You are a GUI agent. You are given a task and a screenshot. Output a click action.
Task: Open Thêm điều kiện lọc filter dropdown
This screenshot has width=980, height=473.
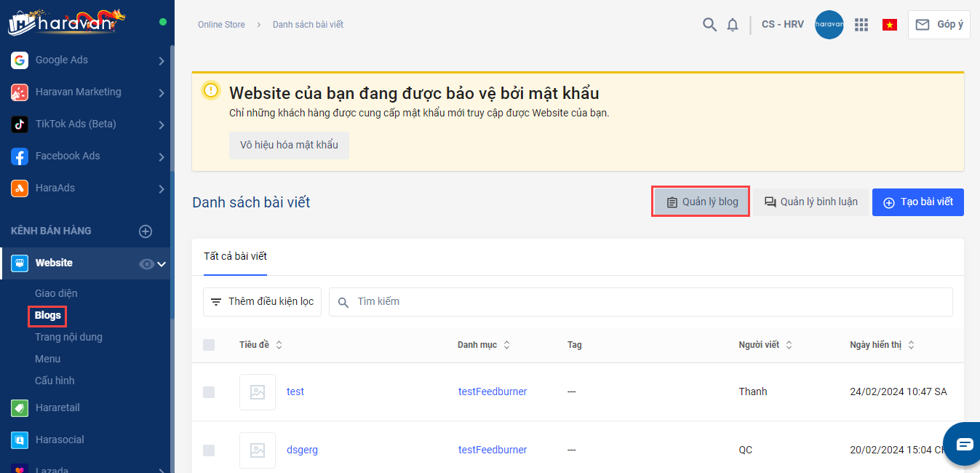tap(262, 302)
